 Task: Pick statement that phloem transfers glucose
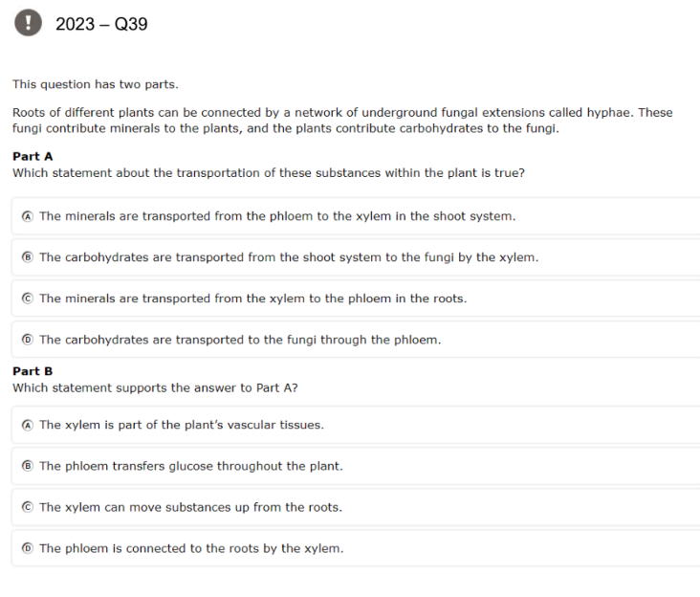point(356,466)
